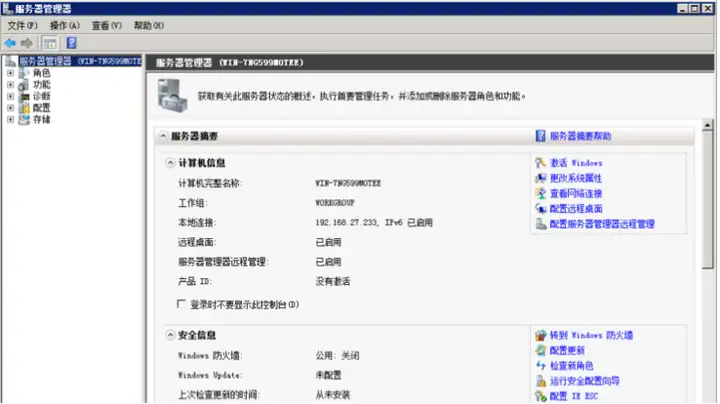720x404 pixels.
Task: Click the 转到 Windows 防火墙 icon
Action: [540, 335]
